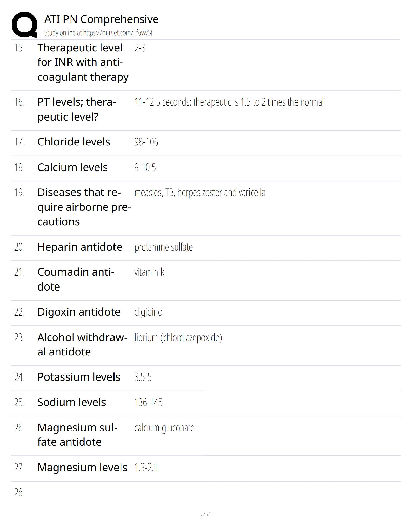Click the Potassium levels term
Image resolution: width=411 pixels, height=532 pixels.
coord(79,377)
